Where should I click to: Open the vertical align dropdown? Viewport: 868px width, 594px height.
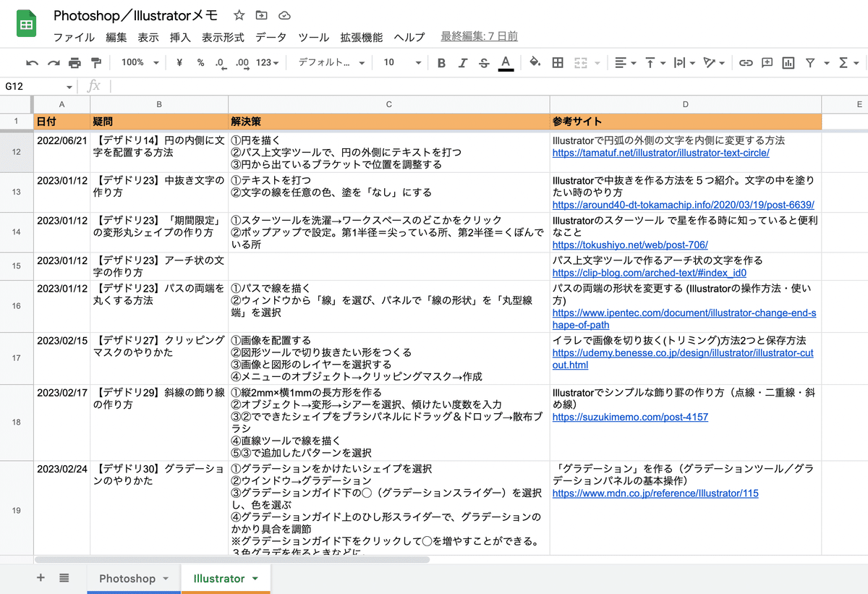coord(655,63)
